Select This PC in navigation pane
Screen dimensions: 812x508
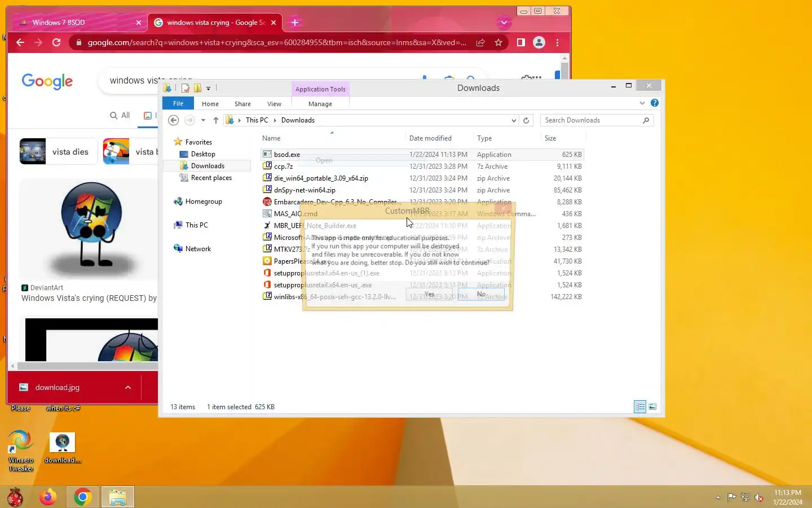pos(196,225)
